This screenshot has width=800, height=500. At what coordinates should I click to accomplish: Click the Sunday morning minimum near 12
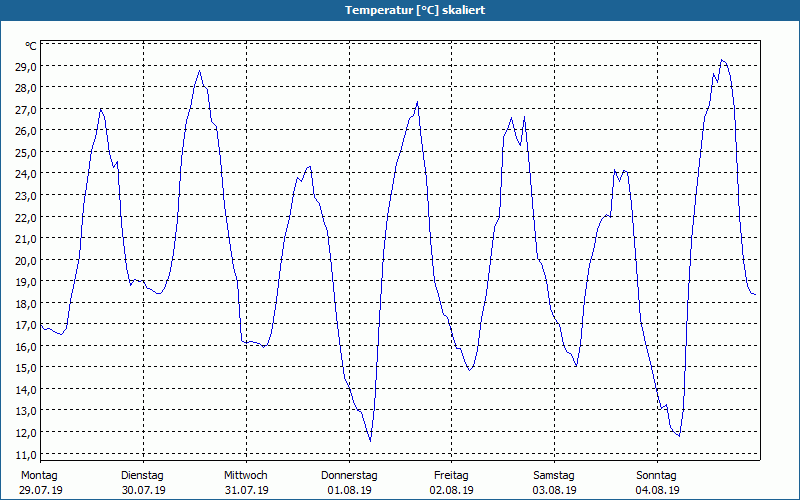click(x=679, y=436)
